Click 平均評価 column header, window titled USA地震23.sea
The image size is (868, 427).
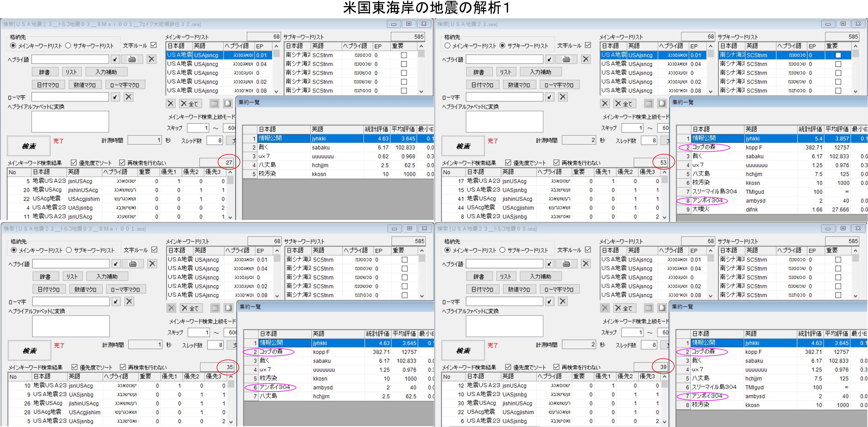(x=837, y=129)
